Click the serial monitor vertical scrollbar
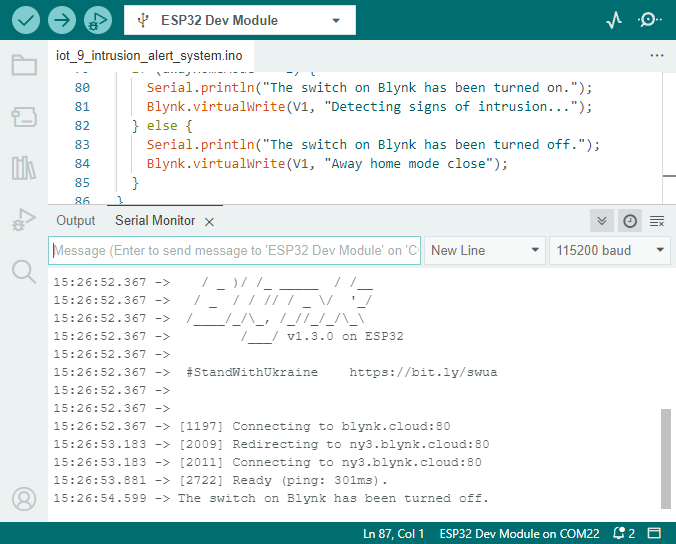The width and height of the screenshot is (676, 544). (x=666, y=459)
